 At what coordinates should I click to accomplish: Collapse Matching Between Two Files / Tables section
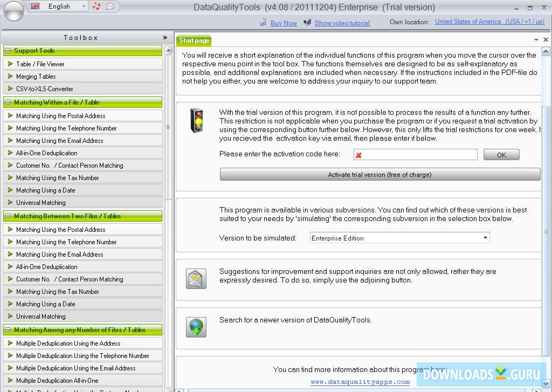click(x=8, y=216)
